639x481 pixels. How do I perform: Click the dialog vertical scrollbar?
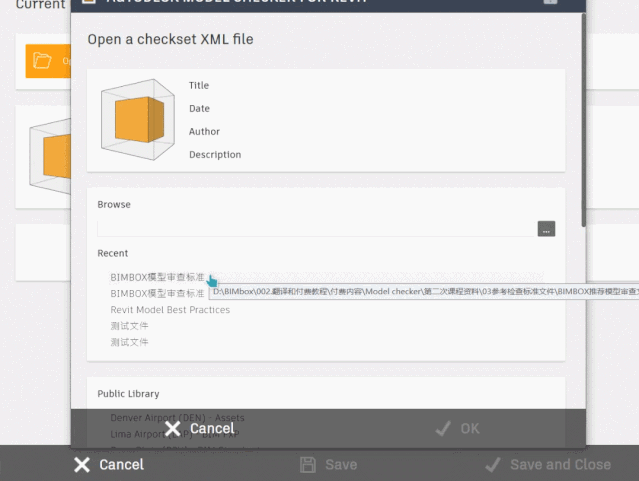point(584,120)
